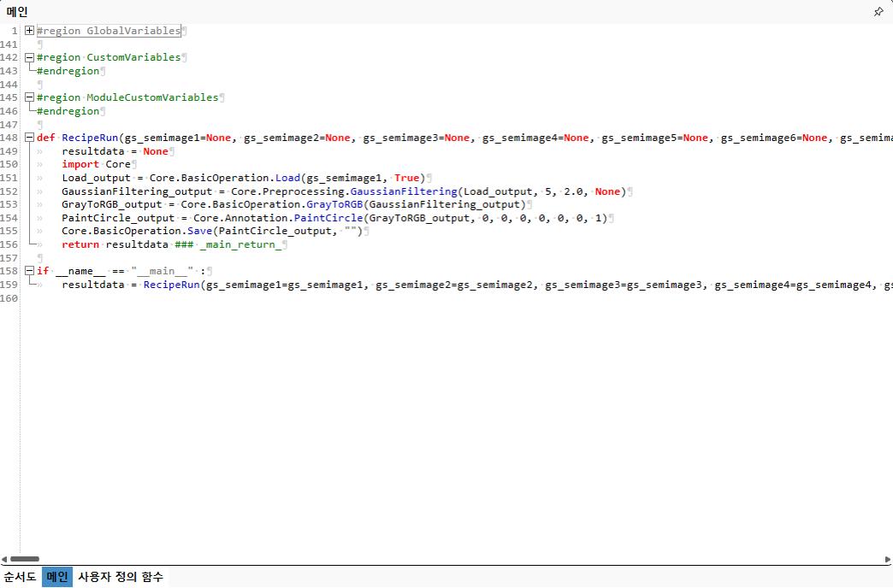The image size is (893, 588).
Task: Switch to the 순서도 tab
Action: pyautogui.click(x=20, y=577)
